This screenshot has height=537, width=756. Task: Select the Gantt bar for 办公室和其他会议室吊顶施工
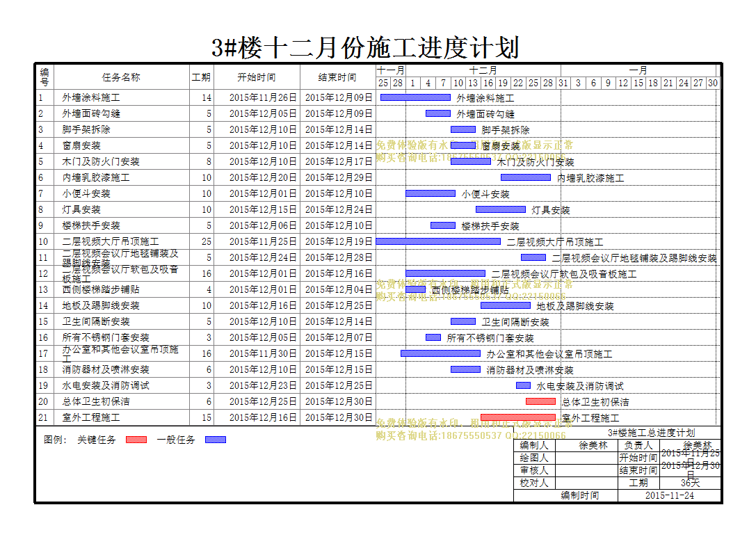(x=441, y=353)
